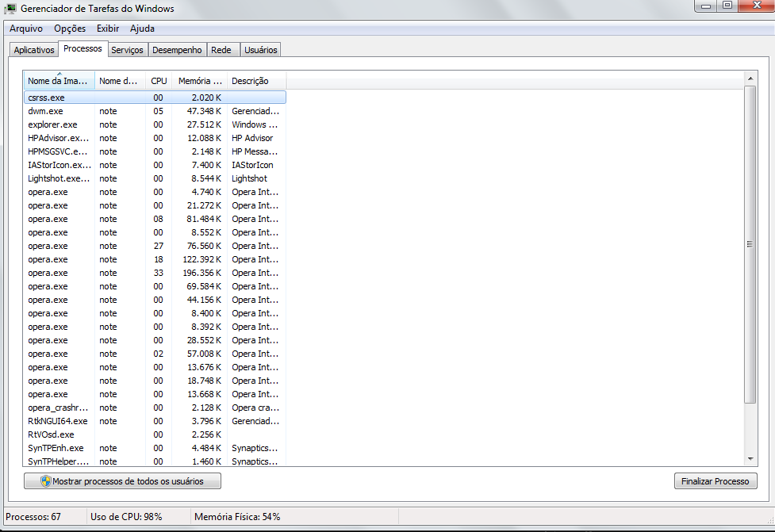The image size is (775, 532).
Task: Minimize the Task Manager window
Action: [x=706, y=6]
